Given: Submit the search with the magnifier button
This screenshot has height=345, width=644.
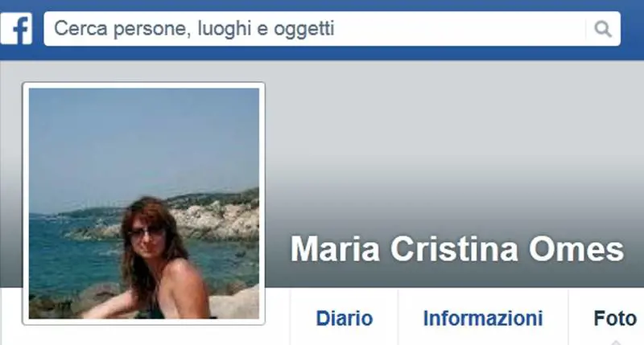Looking at the screenshot, I should (602, 29).
